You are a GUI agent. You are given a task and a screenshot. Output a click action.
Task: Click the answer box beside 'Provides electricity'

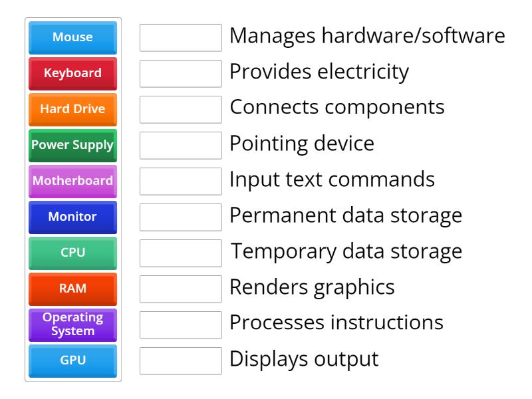click(180, 74)
